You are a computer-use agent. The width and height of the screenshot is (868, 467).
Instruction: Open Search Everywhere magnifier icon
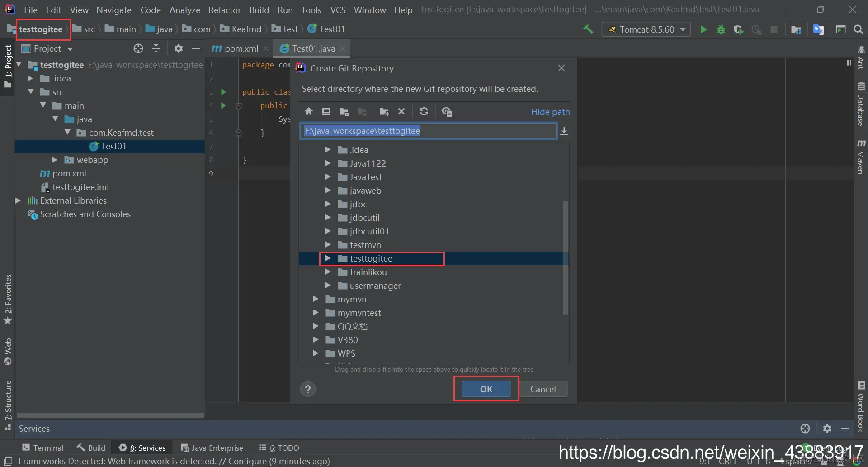[x=858, y=29]
